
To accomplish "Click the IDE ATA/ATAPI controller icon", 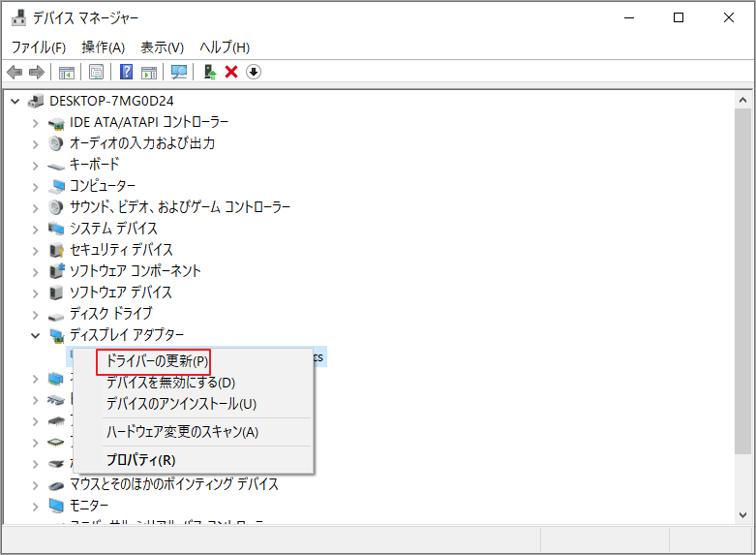I will click(56, 123).
